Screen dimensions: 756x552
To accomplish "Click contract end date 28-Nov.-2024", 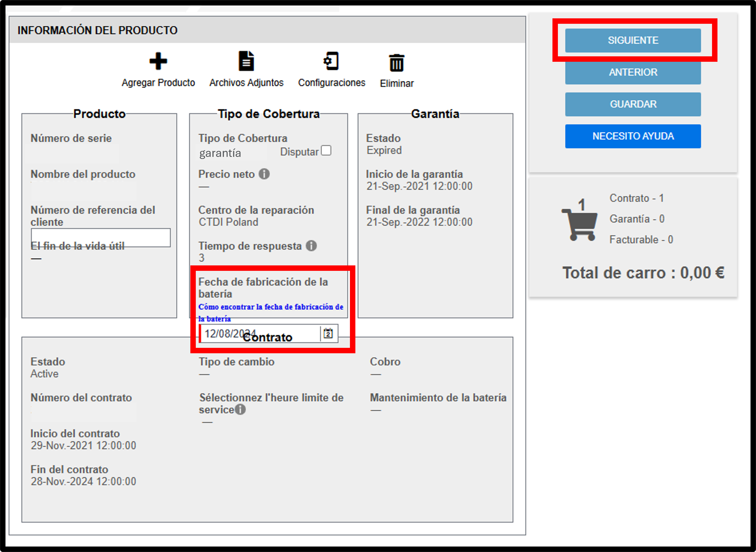I will (x=83, y=481).
